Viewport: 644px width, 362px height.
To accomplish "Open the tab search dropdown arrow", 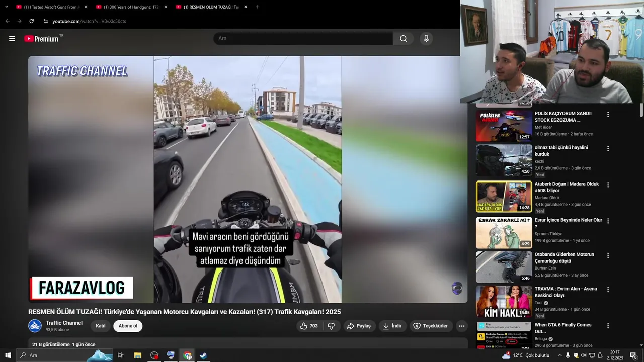I will (7, 7).
